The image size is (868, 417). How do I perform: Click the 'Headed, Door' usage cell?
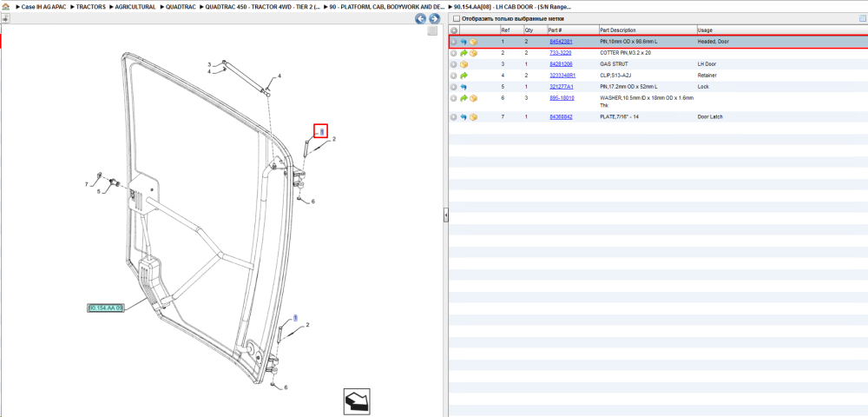point(713,42)
